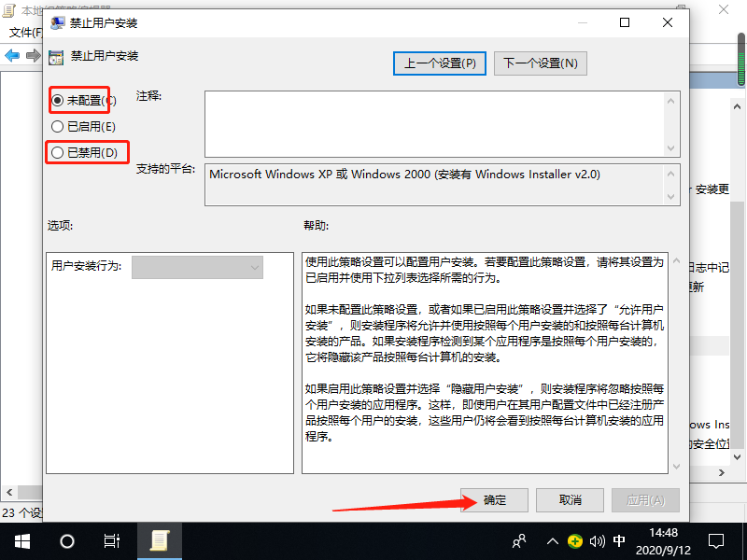Toggle input language with the 中 IME indicator

point(618,541)
